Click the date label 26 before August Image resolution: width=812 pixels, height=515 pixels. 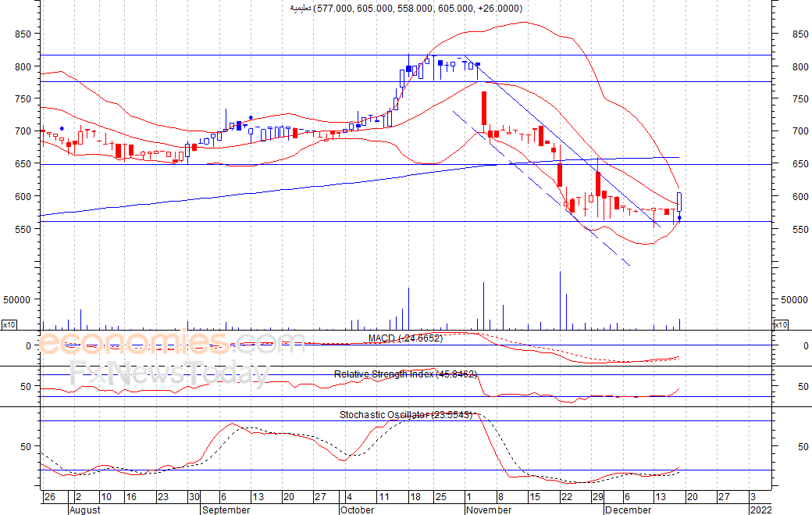pos(50,497)
